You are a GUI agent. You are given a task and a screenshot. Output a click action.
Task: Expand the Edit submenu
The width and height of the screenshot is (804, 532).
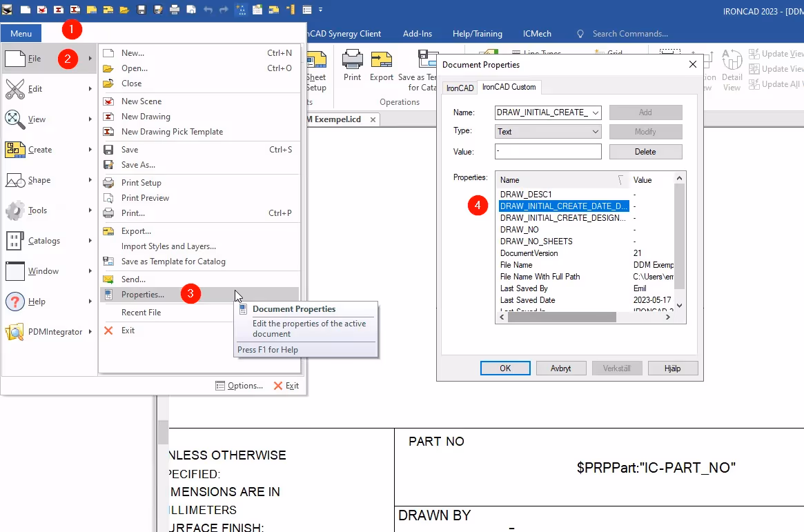[x=49, y=88]
